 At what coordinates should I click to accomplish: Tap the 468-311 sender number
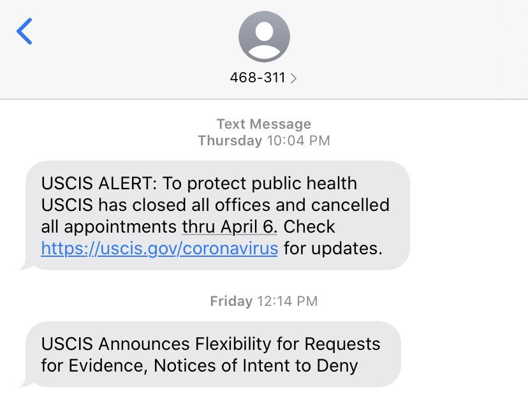click(258, 78)
